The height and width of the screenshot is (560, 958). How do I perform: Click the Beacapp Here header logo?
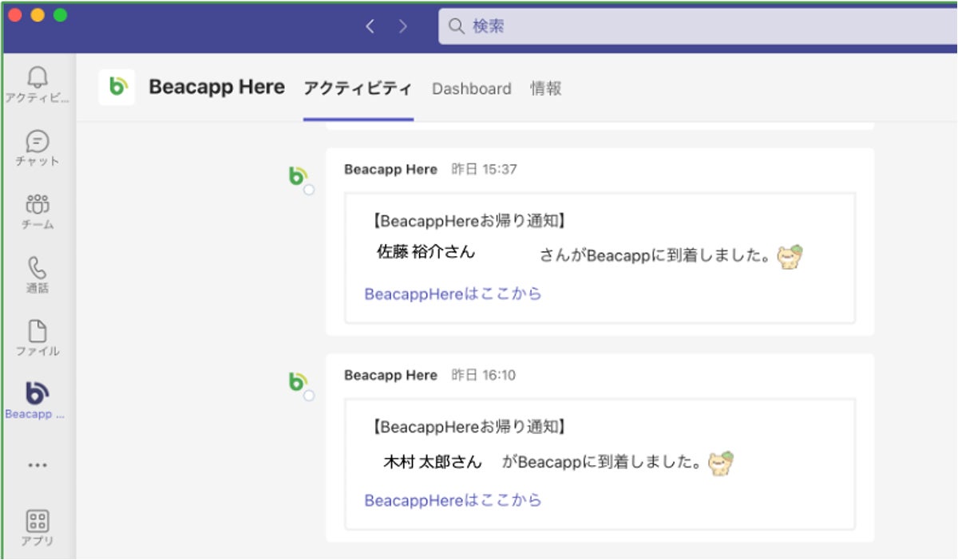(x=117, y=88)
